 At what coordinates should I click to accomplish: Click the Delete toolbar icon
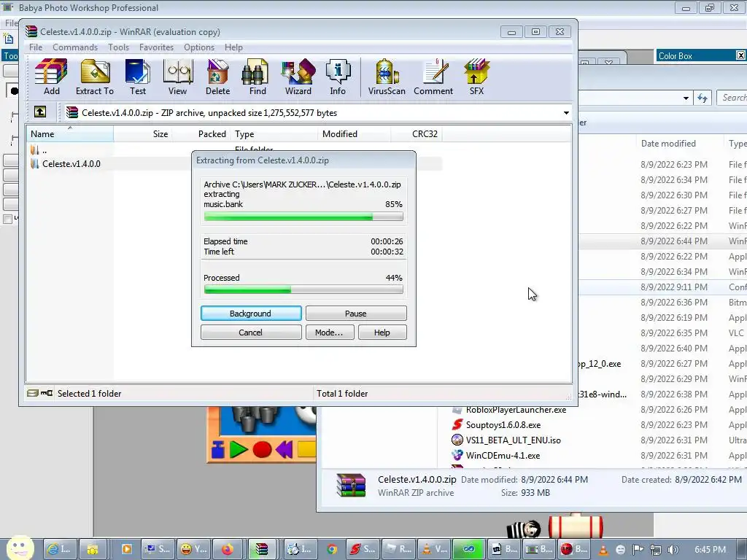point(217,77)
